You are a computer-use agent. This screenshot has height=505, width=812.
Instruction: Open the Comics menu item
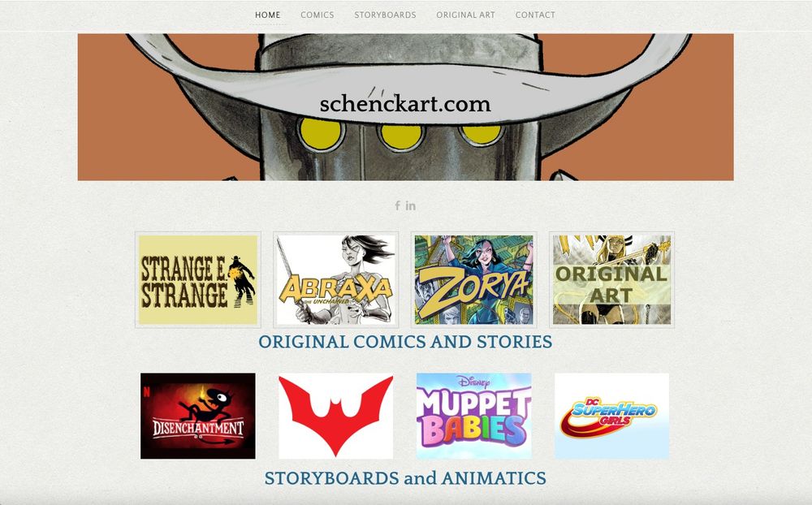point(317,15)
